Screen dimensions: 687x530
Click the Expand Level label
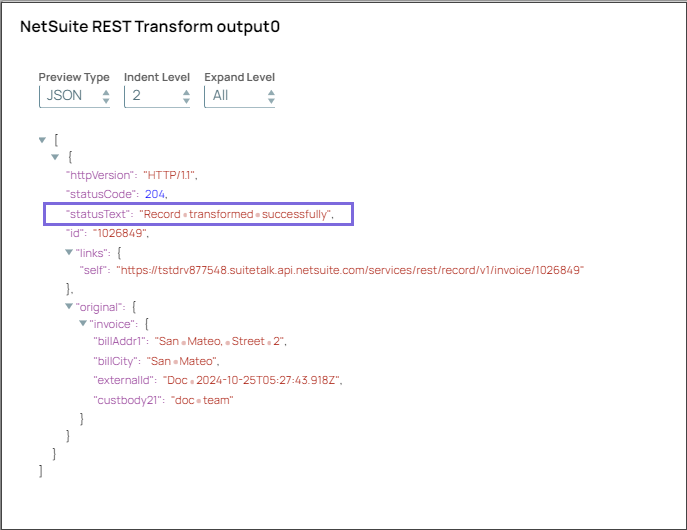click(x=240, y=77)
